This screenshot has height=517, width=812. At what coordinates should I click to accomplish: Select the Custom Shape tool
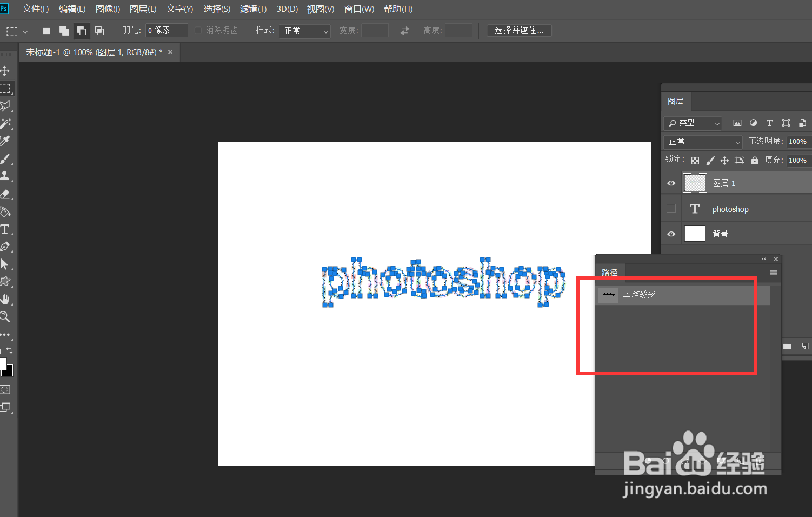coord(5,281)
